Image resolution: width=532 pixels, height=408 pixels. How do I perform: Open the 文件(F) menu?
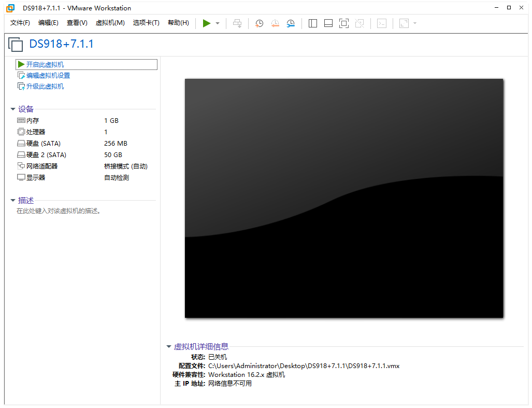click(x=20, y=23)
